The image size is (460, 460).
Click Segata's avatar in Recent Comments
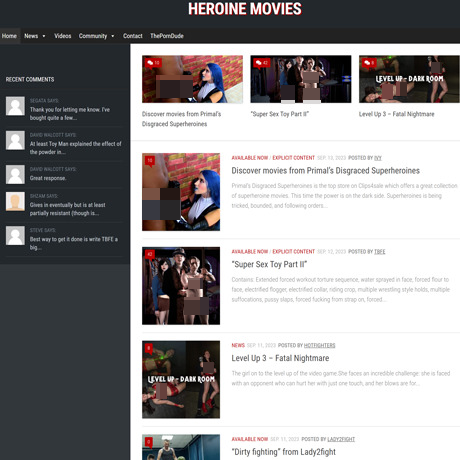(x=15, y=106)
